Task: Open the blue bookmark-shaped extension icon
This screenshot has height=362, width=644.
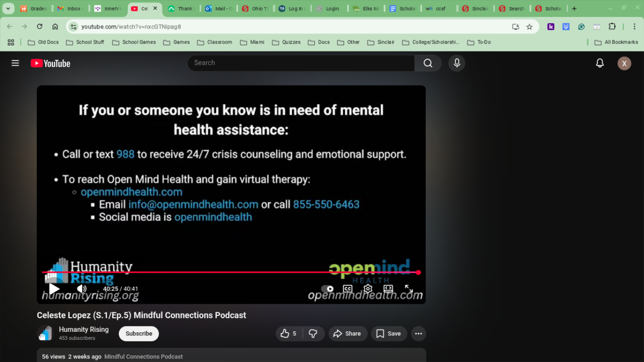Action: 566,27
